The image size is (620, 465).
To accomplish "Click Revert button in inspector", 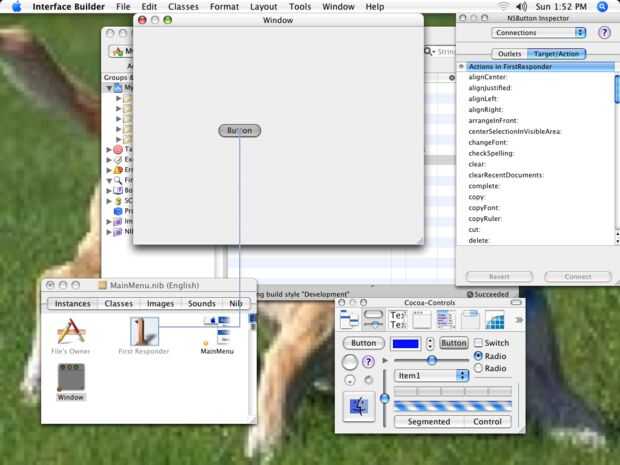I will pyautogui.click(x=499, y=276).
